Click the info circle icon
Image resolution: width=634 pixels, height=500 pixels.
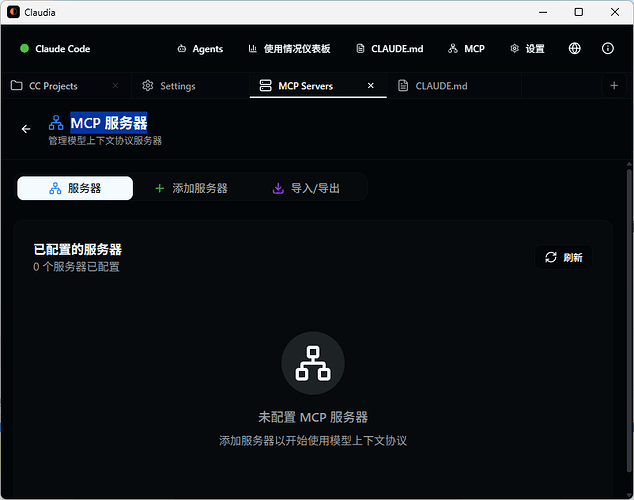pyautogui.click(x=608, y=49)
